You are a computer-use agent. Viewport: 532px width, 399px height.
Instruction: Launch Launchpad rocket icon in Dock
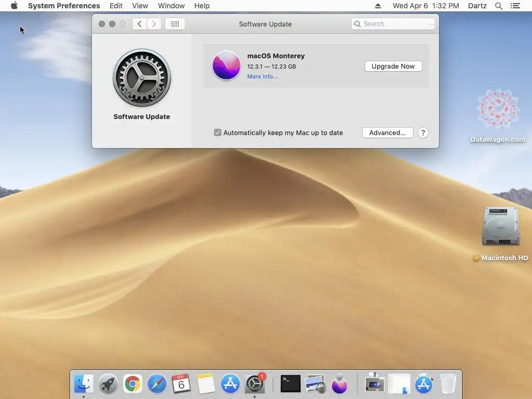[108, 384]
